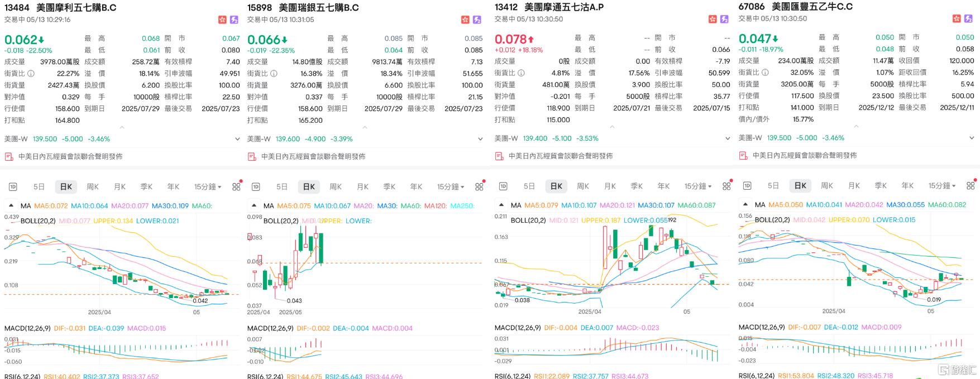
Task: Click the 收回價 value 120.000 for 67086
Action: pyautogui.click(x=962, y=61)
